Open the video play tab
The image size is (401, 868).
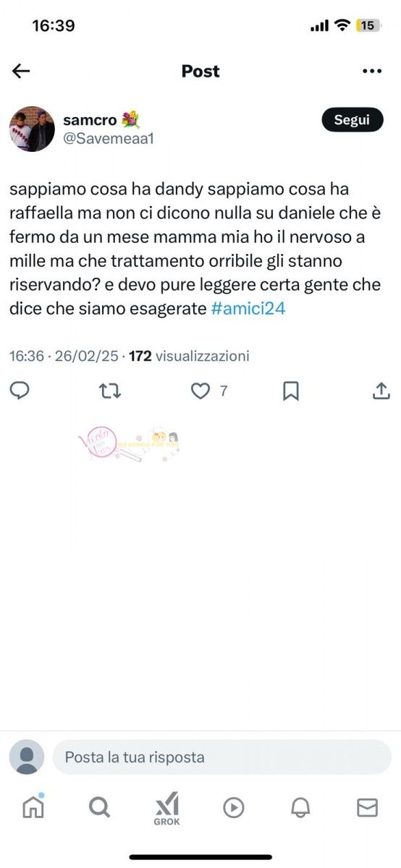click(x=234, y=808)
